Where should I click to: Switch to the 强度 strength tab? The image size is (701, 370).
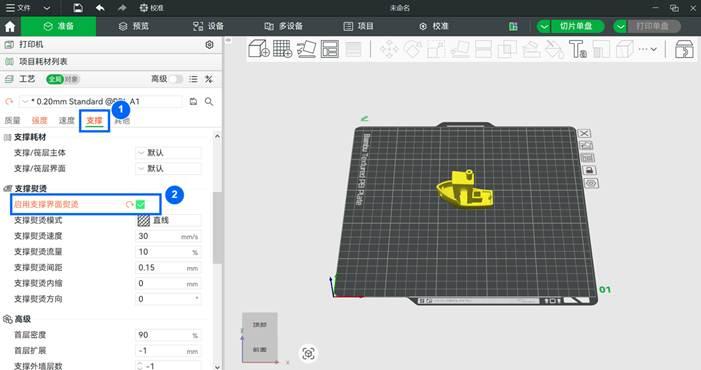(x=40, y=121)
